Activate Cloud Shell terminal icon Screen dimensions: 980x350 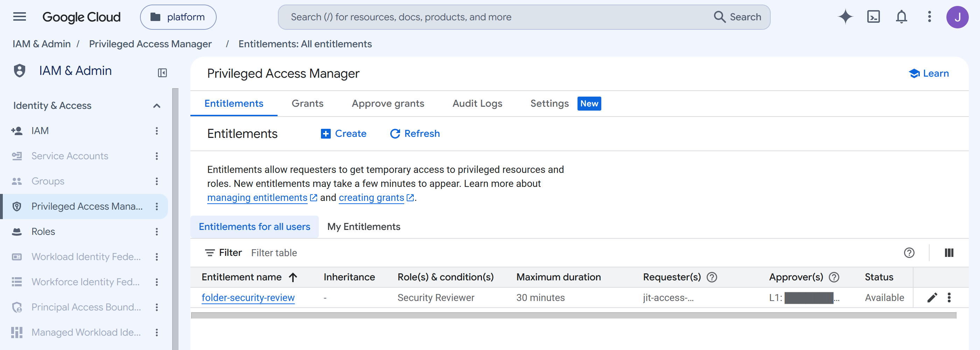pyautogui.click(x=874, y=17)
